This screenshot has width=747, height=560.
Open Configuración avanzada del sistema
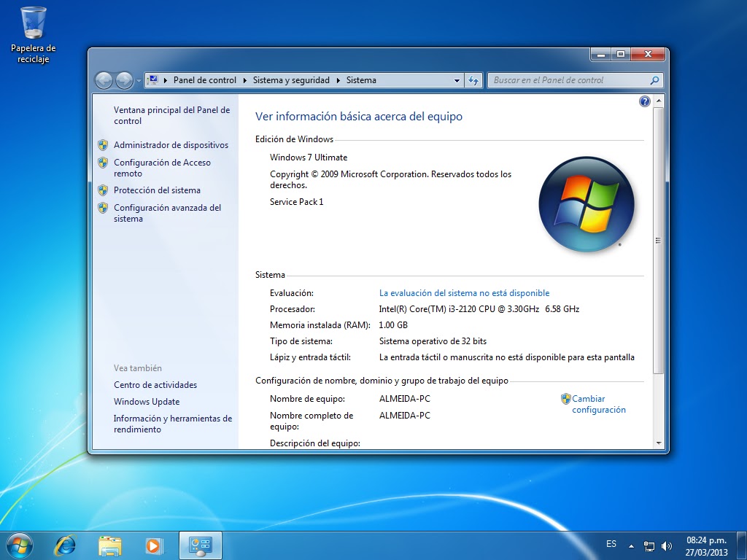tap(167, 213)
